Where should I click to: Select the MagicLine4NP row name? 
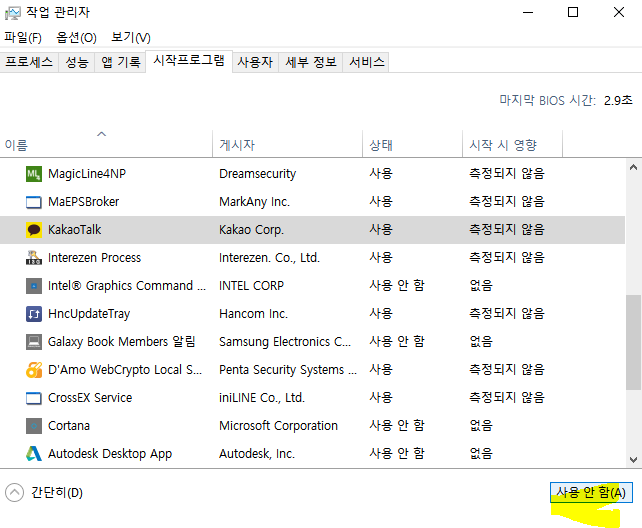tap(87, 174)
